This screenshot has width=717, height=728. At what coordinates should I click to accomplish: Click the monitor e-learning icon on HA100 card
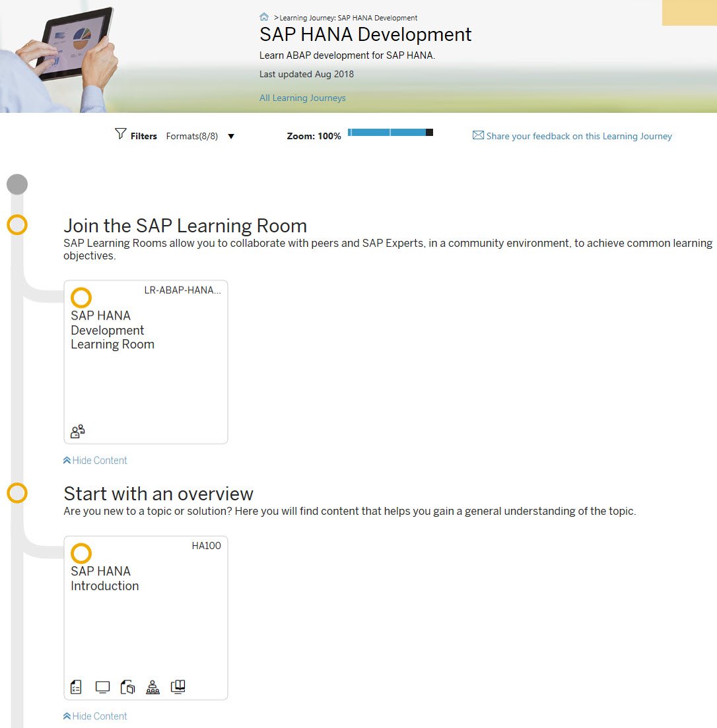click(102, 687)
